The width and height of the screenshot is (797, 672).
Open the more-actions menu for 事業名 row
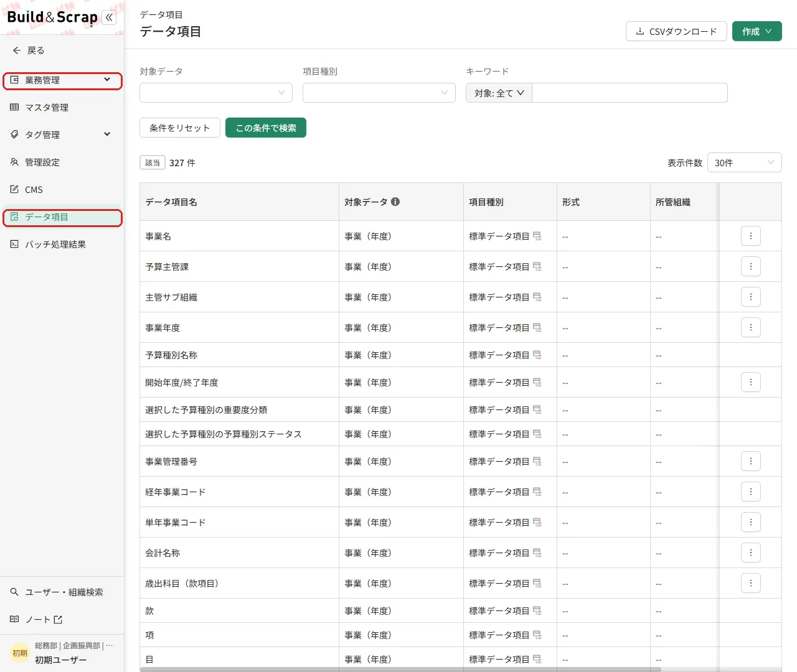point(751,236)
